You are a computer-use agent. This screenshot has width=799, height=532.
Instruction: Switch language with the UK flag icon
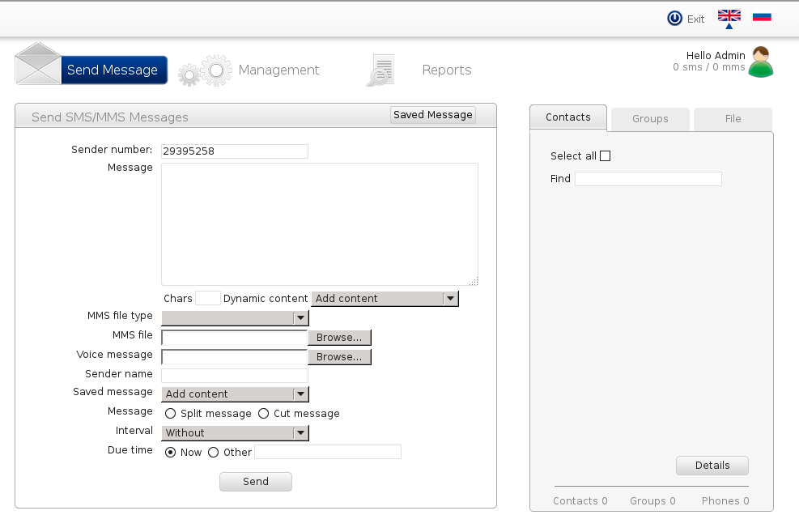[x=729, y=16]
